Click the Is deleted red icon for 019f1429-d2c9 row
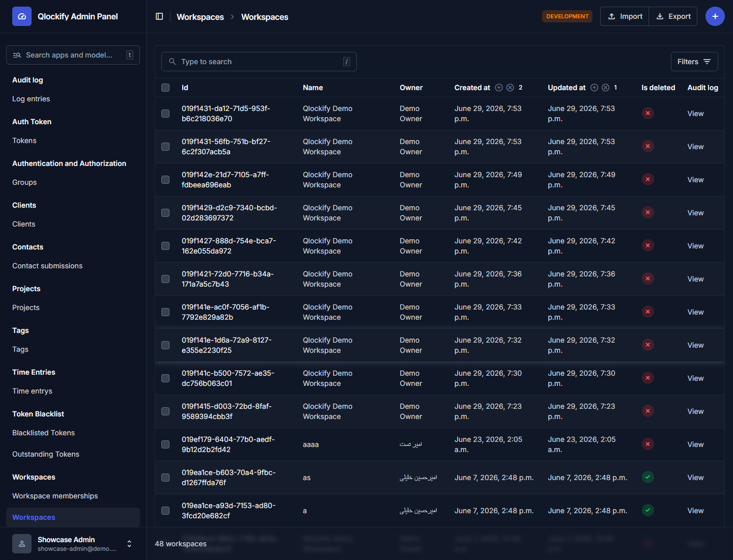This screenshot has height=560, width=733. (647, 212)
